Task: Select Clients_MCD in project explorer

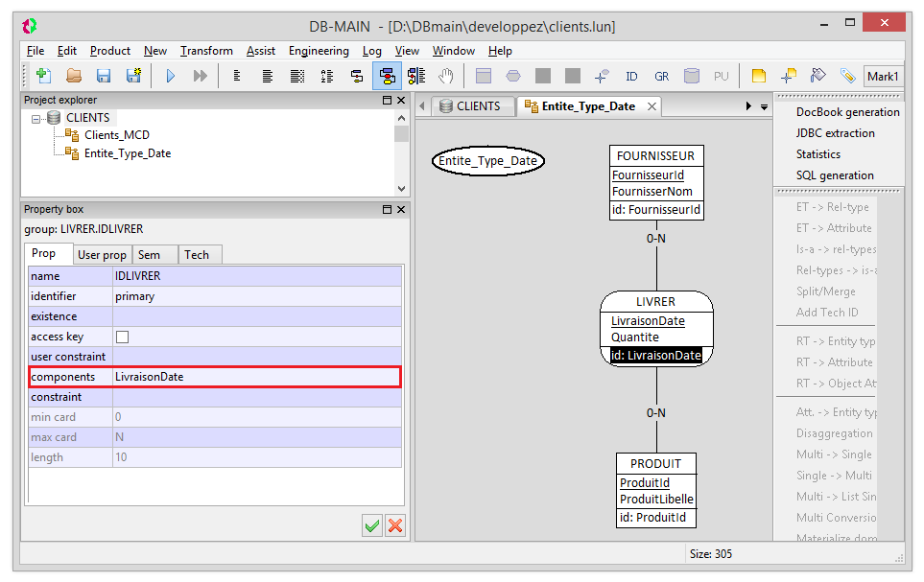Action: click(117, 135)
